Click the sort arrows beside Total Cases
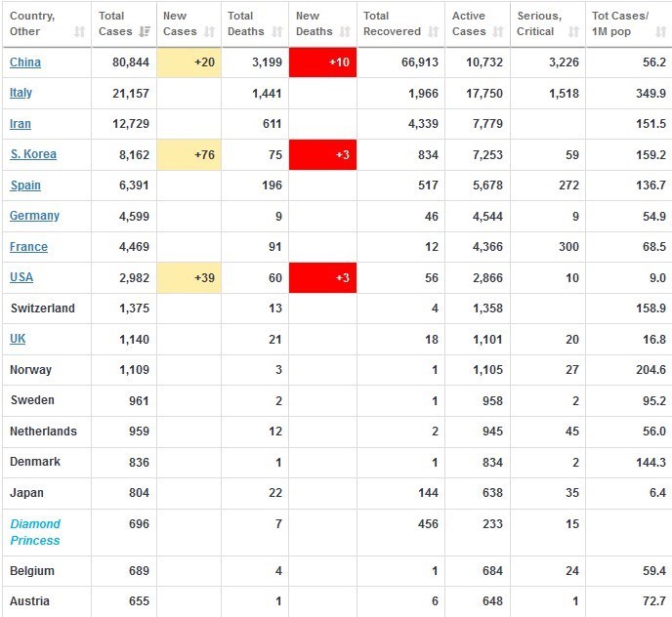The image size is (672, 617). [x=145, y=32]
